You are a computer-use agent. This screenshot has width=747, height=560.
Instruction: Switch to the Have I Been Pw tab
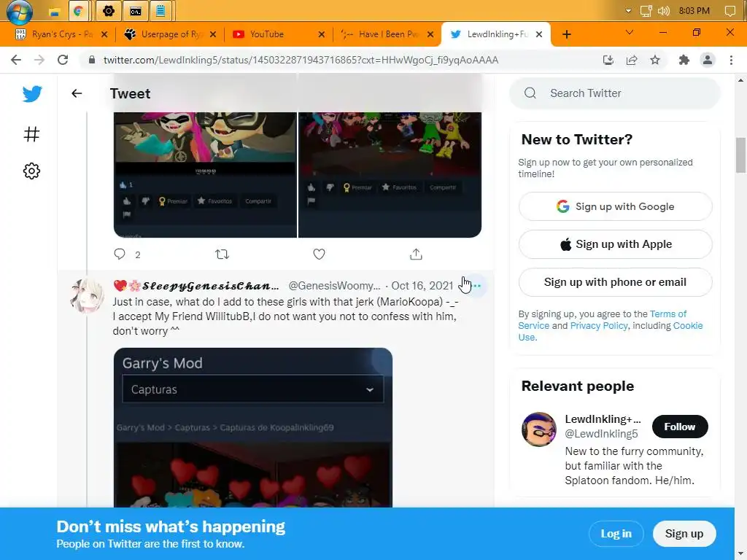387,34
